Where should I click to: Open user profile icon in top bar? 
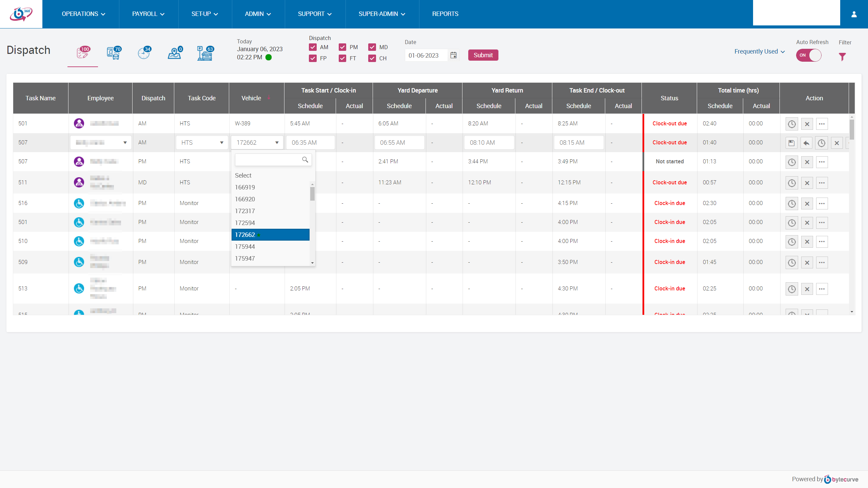tap(854, 14)
